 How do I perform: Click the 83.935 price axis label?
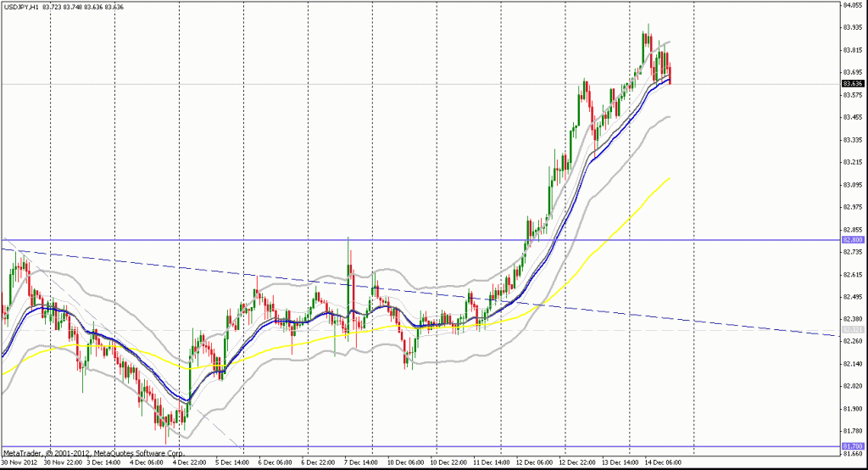pyautogui.click(x=853, y=27)
